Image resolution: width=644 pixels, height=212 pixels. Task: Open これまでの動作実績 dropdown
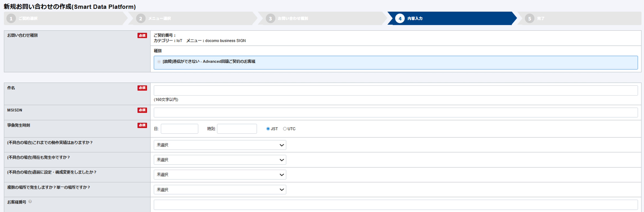[x=220, y=145]
